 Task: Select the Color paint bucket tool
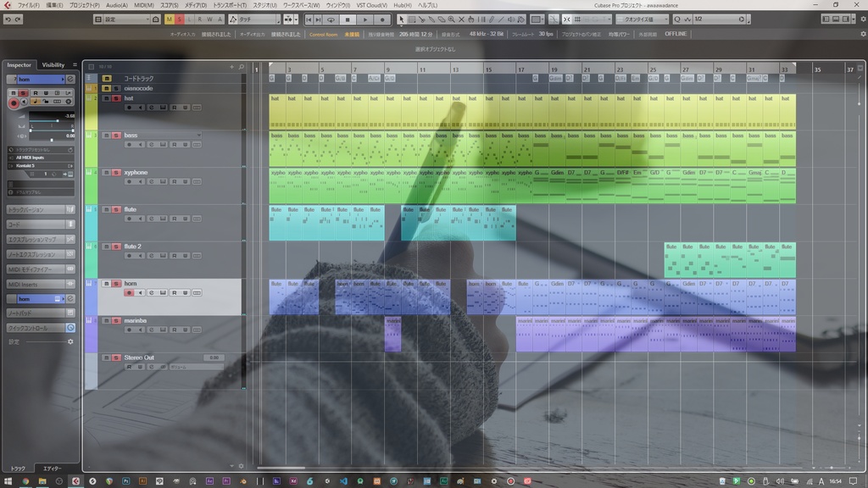tap(521, 19)
